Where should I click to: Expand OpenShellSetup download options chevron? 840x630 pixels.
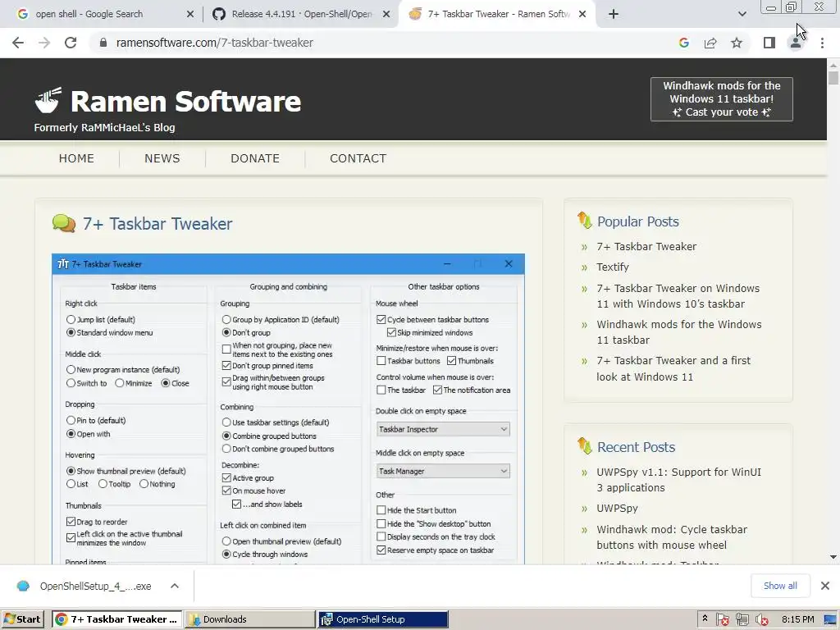tap(175, 586)
